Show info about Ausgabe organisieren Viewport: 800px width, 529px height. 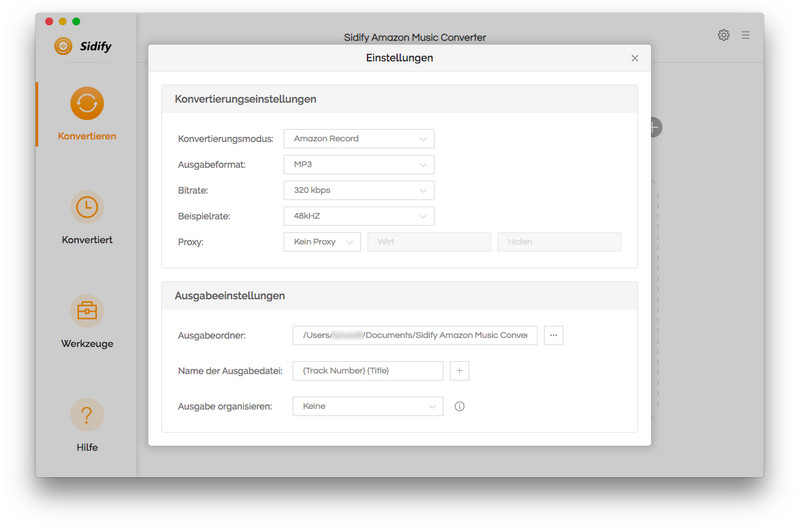(460, 406)
